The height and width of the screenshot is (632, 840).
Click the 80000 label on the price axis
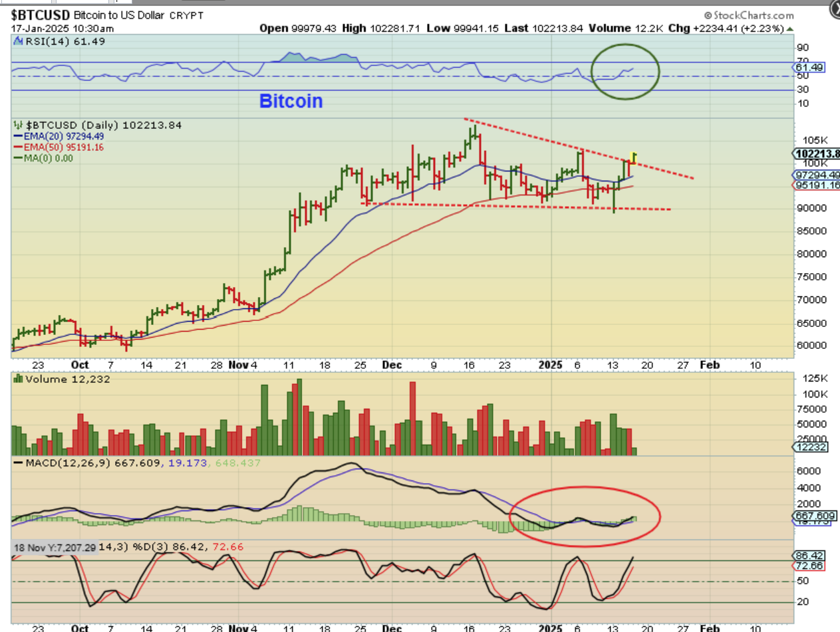(812, 254)
